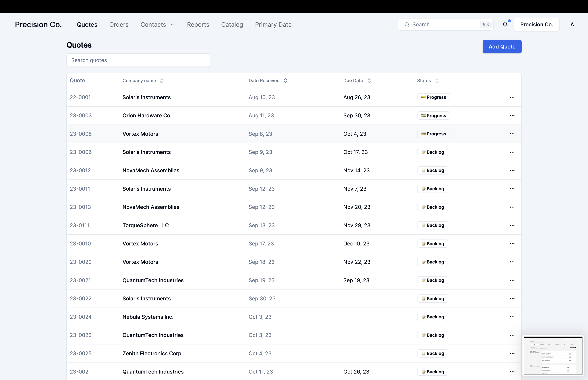Image resolution: width=588 pixels, height=380 pixels.
Task: Click the magnifier icon in the Search box
Action: [407, 25]
